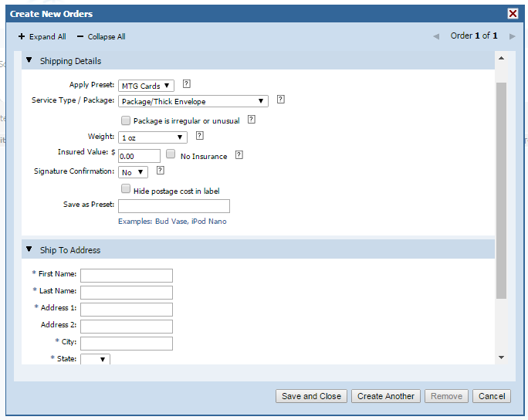528x420 pixels.
Task: Open the Apply Preset dropdown
Action: point(146,86)
